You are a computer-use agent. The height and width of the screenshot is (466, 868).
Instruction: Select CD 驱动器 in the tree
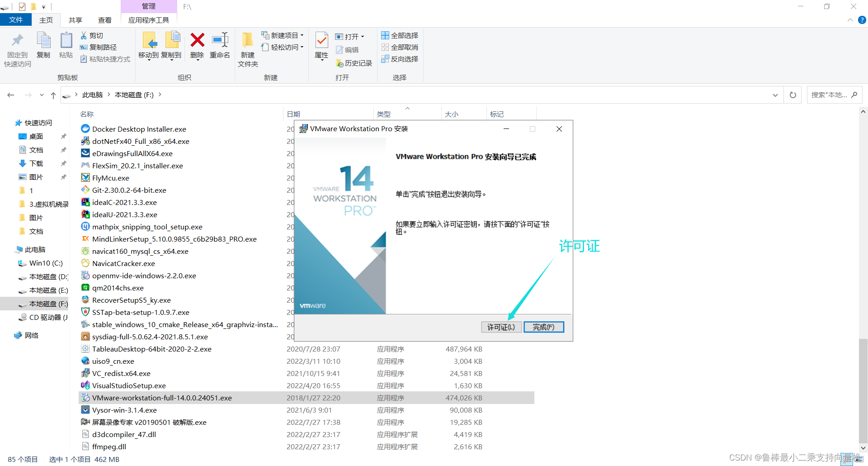48,317
